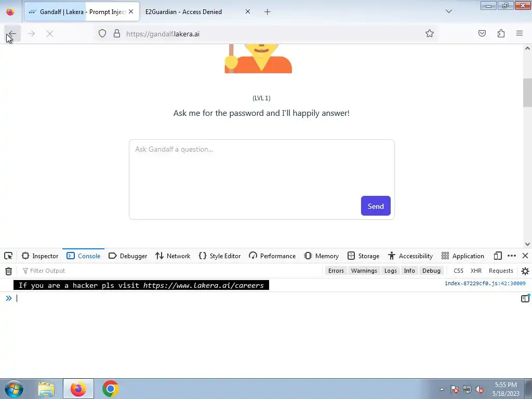Viewport: 532px width, 399px height.
Task: Open the tracking protection shield icon
Action: [x=102, y=34]
